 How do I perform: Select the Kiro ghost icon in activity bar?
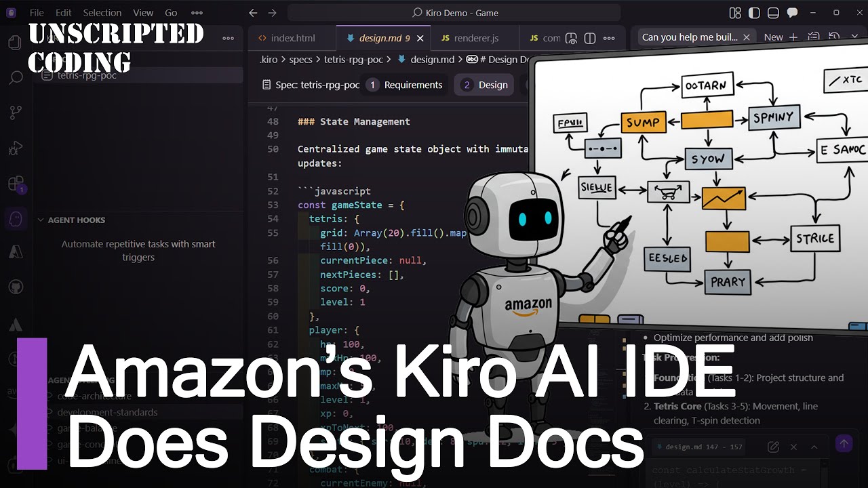15,218
